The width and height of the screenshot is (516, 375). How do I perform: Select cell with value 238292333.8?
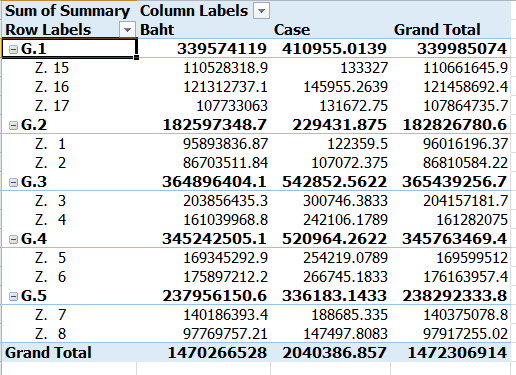point(455,296)
